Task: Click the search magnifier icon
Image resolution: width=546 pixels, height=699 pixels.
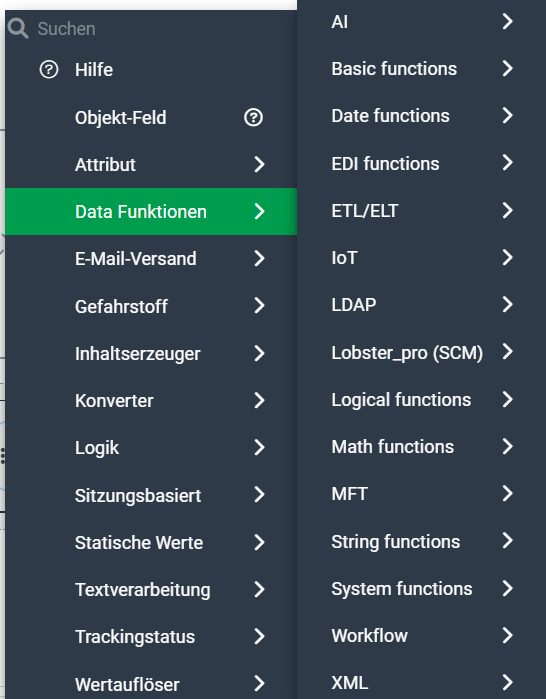Action: pos(18,29)
